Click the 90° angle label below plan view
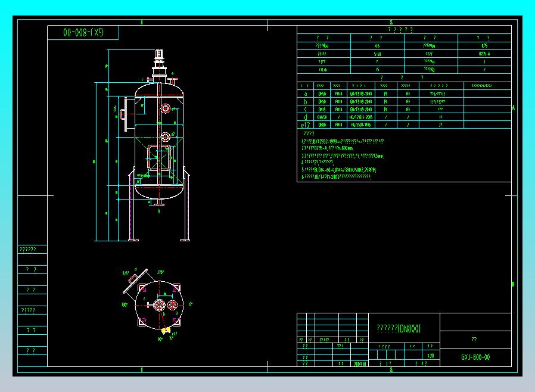Image resolution: width=535 pixels, height=392 pixels. [160, 340]
